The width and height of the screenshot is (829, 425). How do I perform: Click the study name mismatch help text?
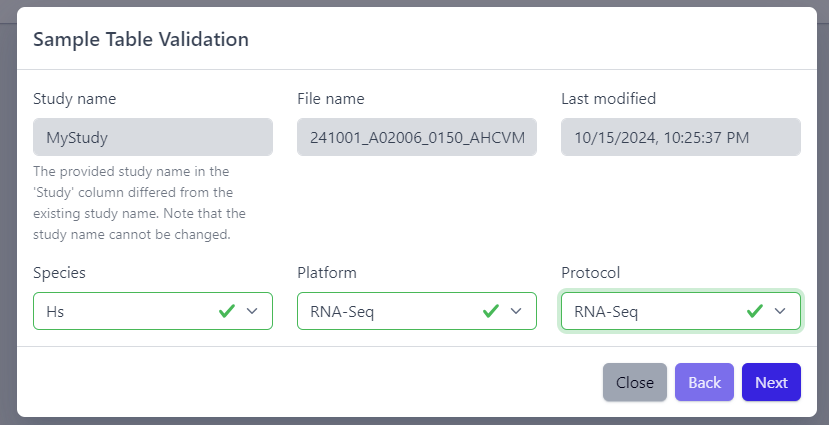click(x=139, y=203)
